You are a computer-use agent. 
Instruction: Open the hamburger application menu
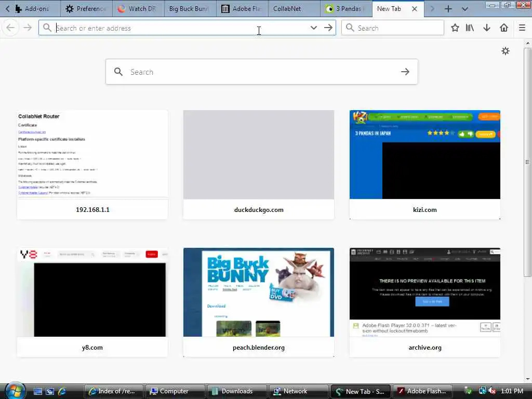coord(522,28)
